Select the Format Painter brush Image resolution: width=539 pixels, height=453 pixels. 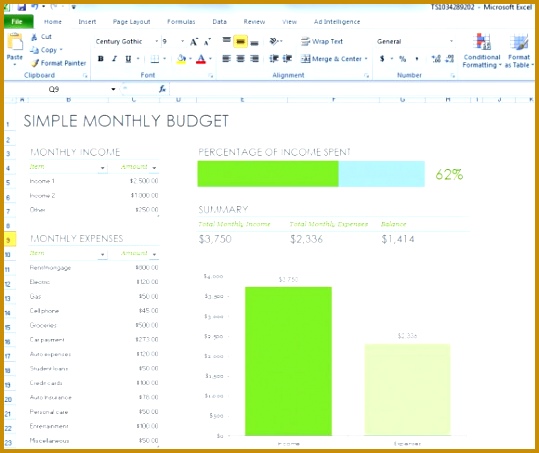click(x=35, y=63)
